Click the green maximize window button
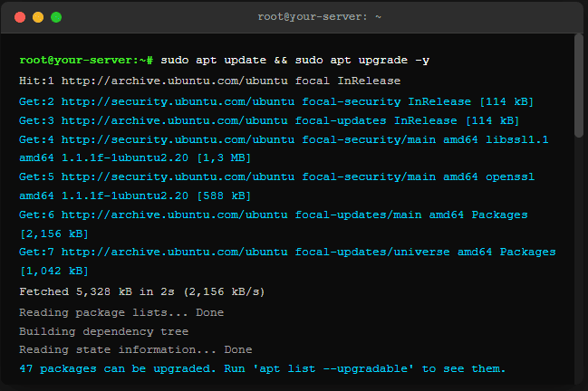The width and height of the screenshot is (588, 391). click(55, 16)
